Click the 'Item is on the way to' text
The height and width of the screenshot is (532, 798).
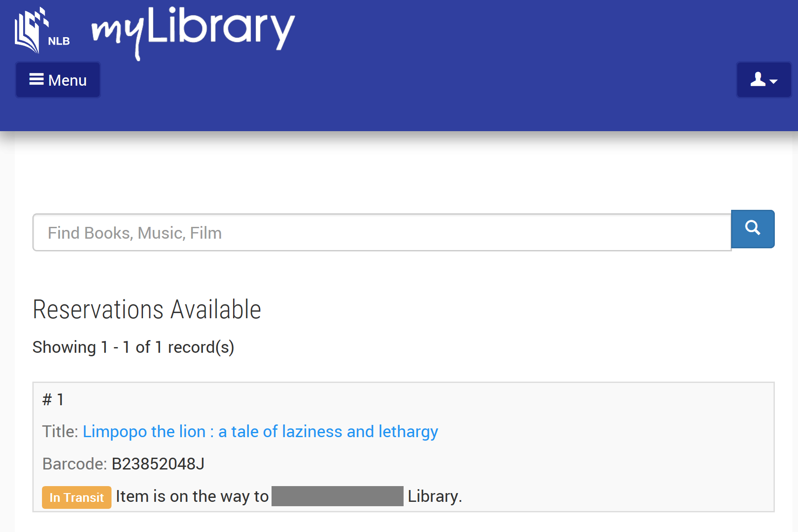click(192, 496)
